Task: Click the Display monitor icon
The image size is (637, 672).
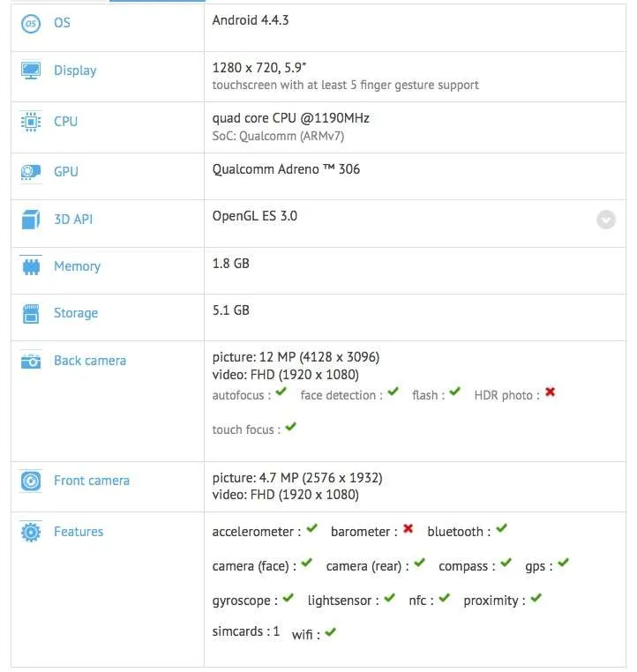Action: coord(30,71)
